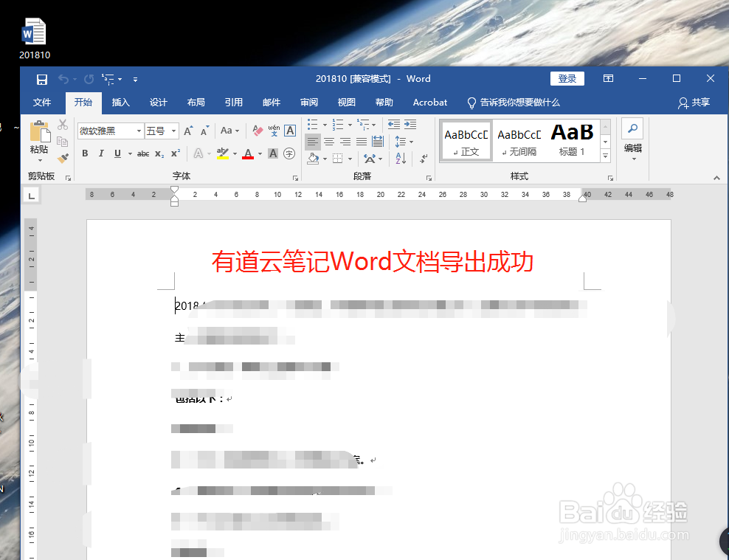Screen dimensions: 729x560
Task: Expand the numbered list dropdown arrow
Action: point(350,125)
